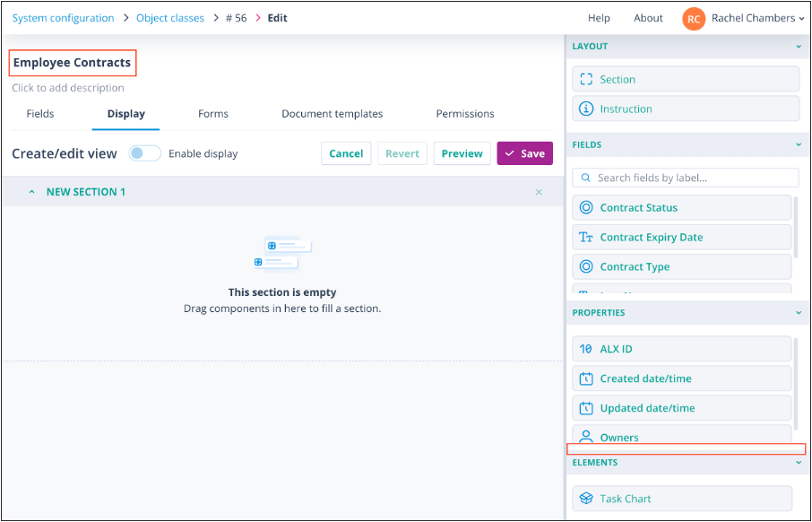Select the Created date/time property item

tap(681, 378)
